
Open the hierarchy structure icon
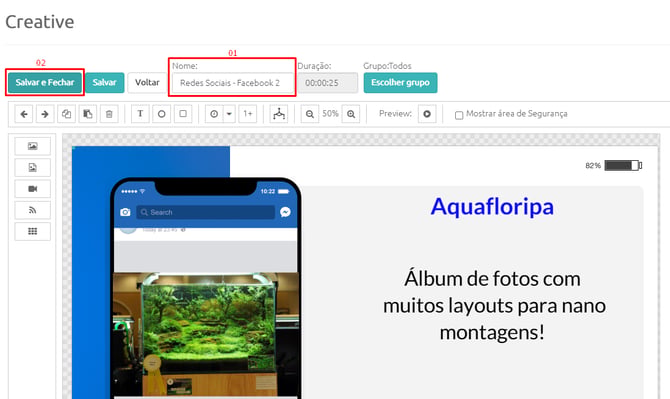(279, 114)
